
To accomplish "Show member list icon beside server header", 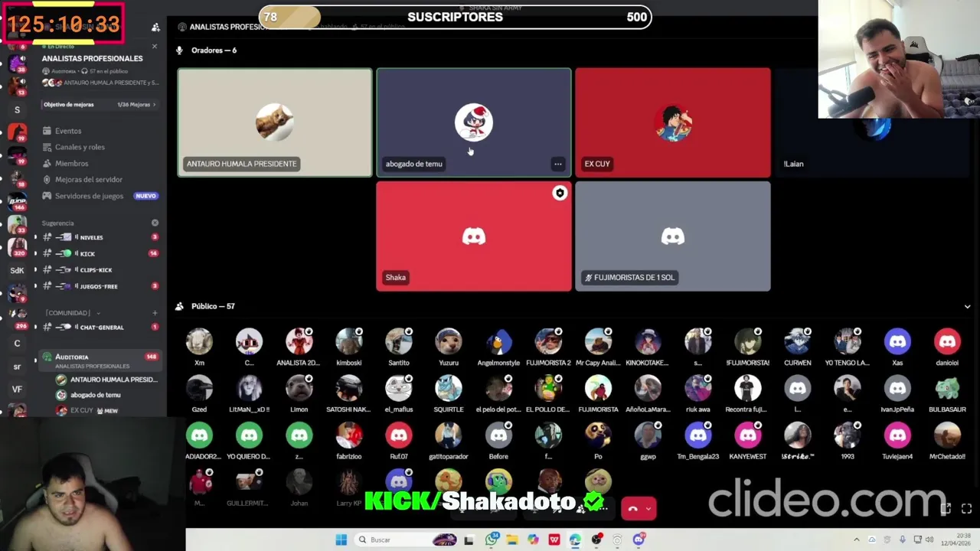I will tap(155, 27).
